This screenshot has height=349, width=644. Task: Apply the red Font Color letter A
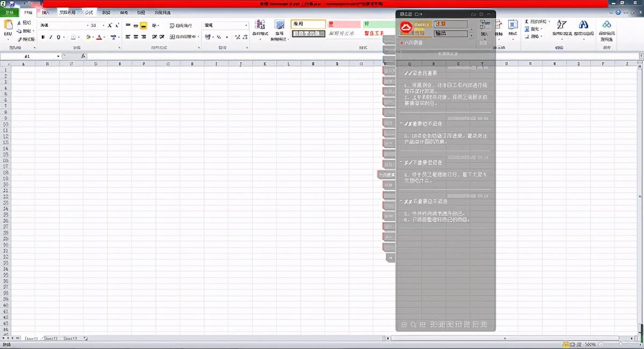click(x=99, y=37)
